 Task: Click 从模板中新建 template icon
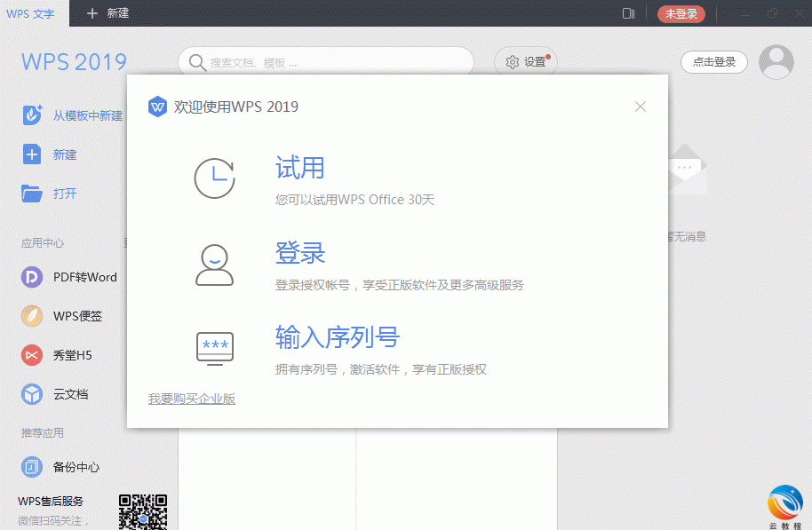tap(32, 115)
